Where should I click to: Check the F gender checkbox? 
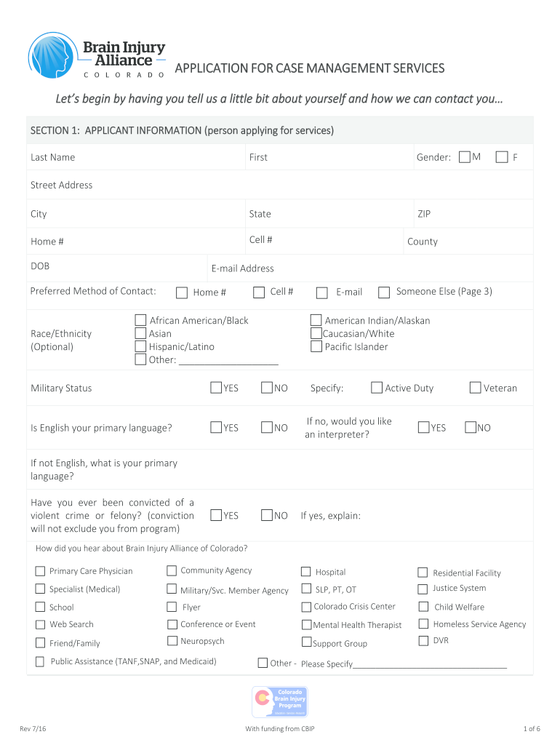tap(502, 157)
